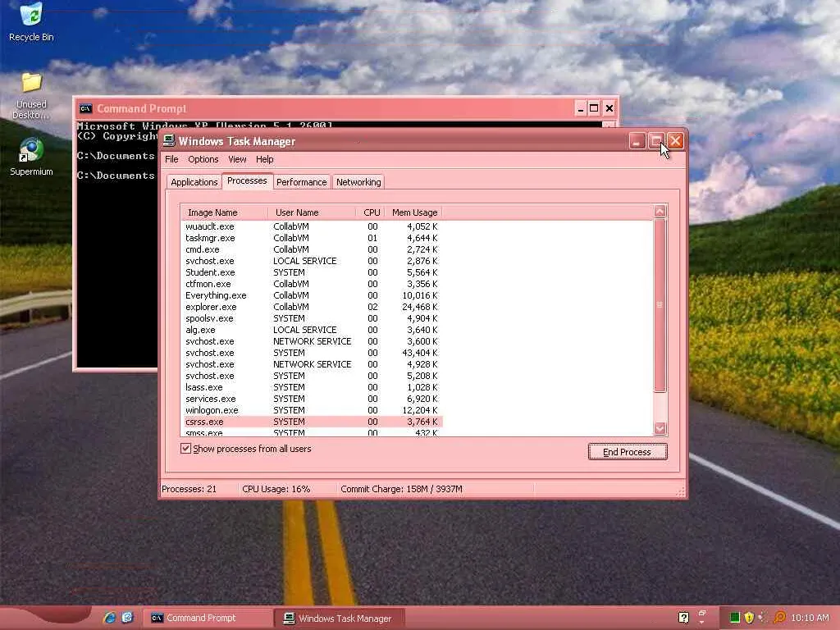Screen dimensions: 840x630
Task: Minimize the Windows Task Manager window
Action: pos(637,141)
